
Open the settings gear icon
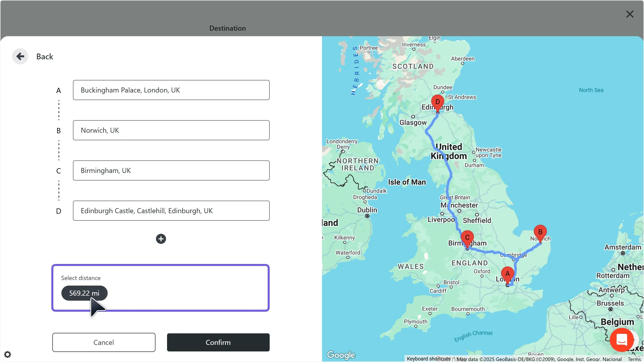(8, 354)
